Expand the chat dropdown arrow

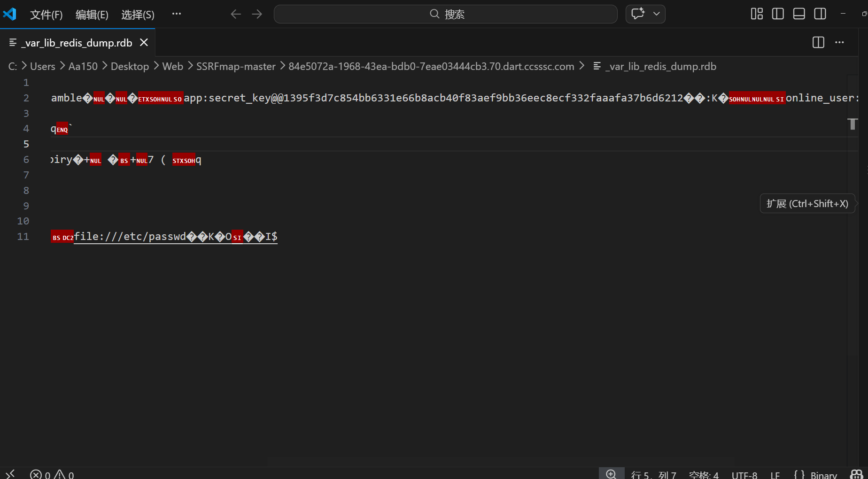pyautogui.click(x=657, y=14)
